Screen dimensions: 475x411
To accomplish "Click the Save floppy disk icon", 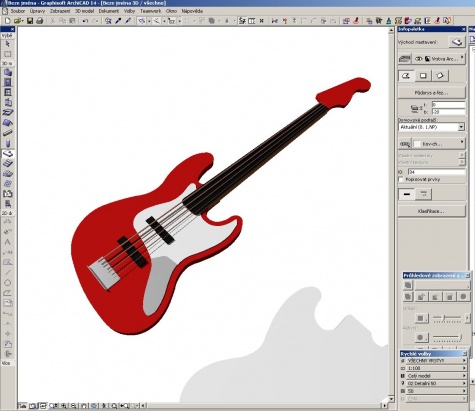I will (x=30, y=21).
